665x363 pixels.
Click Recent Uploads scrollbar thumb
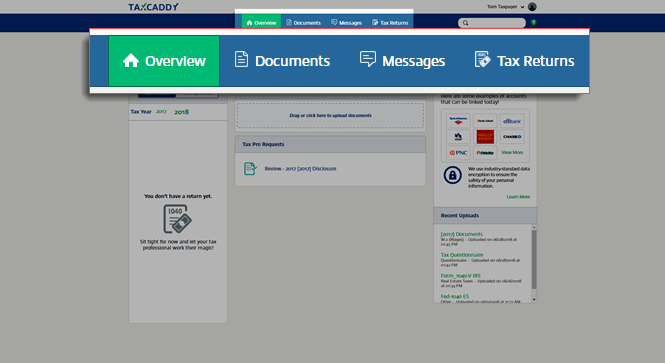tap(534, 260)
